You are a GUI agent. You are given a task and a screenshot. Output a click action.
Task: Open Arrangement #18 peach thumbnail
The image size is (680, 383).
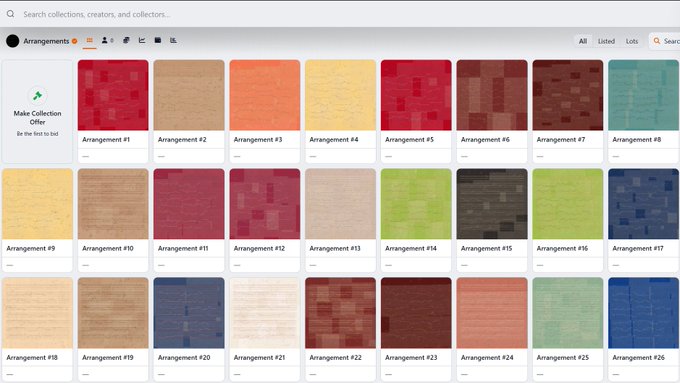point(37,313)
